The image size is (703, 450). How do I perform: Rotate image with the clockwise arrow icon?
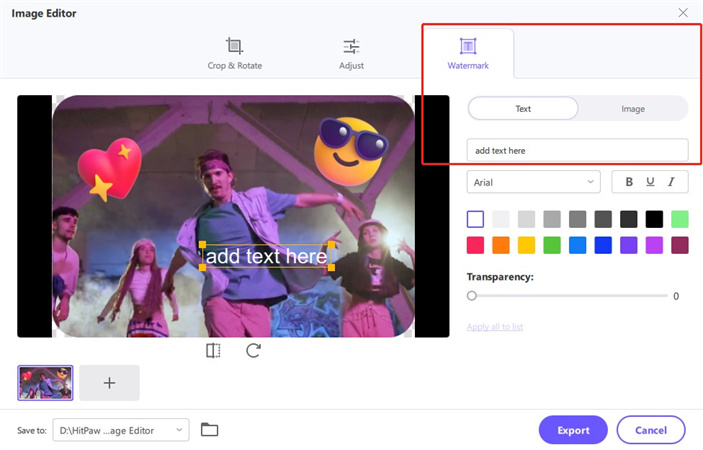253,351
